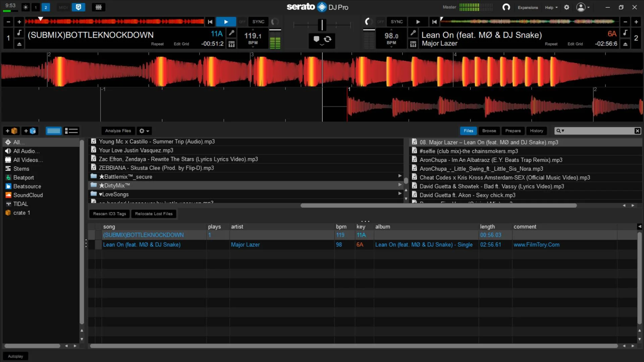644x362 pixels.
Task: Click deck 1 play button
Action: coord(226,22)
